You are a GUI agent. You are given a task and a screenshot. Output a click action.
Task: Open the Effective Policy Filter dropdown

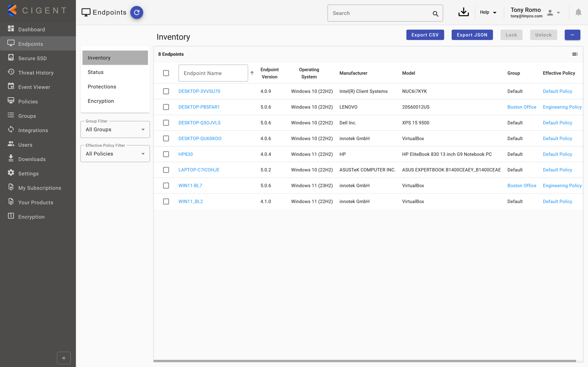(x=115, y=154)
